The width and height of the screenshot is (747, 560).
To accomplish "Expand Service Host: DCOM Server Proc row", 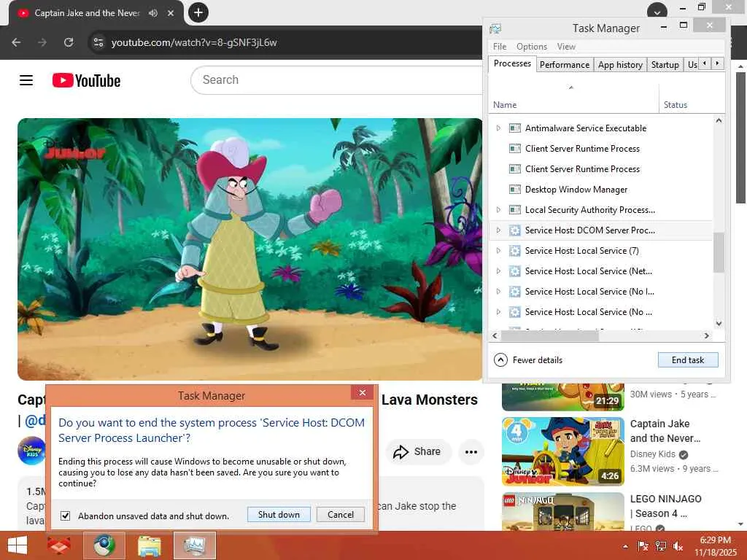I will point(498,230).
